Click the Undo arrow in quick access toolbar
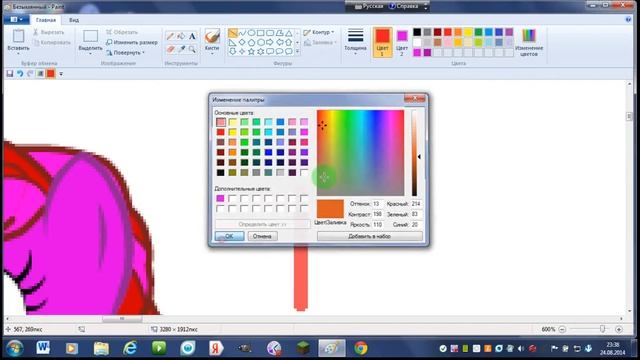This screenshot has height=360, width=640. tap(20, 74)
